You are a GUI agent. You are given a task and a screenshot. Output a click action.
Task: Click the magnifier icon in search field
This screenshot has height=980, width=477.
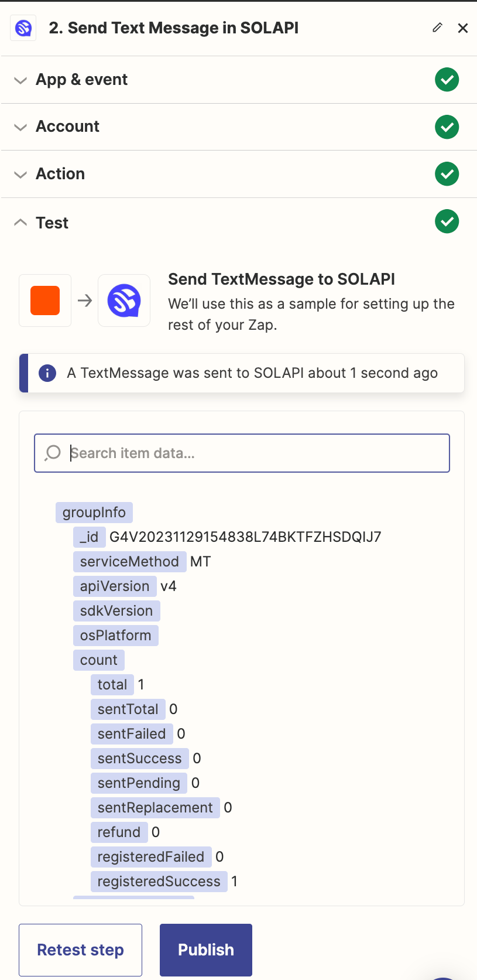tap(53, 453)
